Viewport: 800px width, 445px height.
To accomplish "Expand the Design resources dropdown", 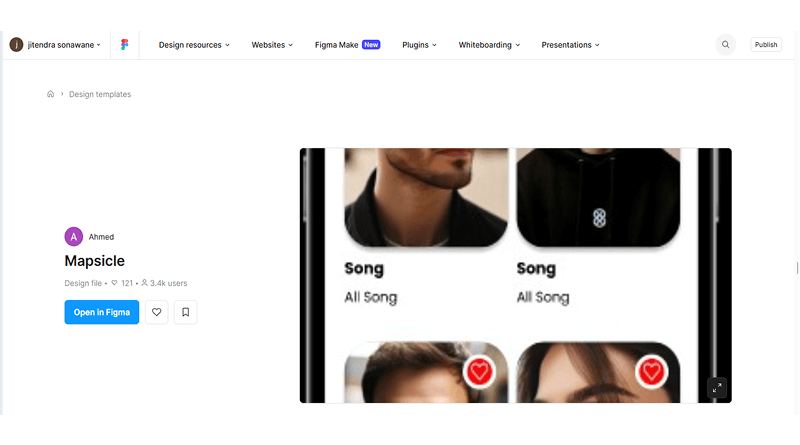I will 194,45.
